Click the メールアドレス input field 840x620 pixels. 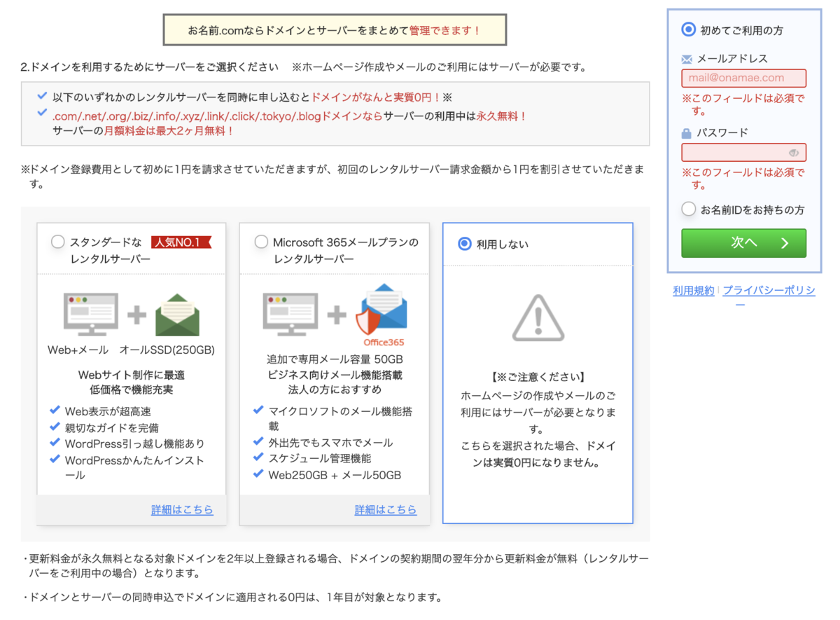tap(743, 78)
